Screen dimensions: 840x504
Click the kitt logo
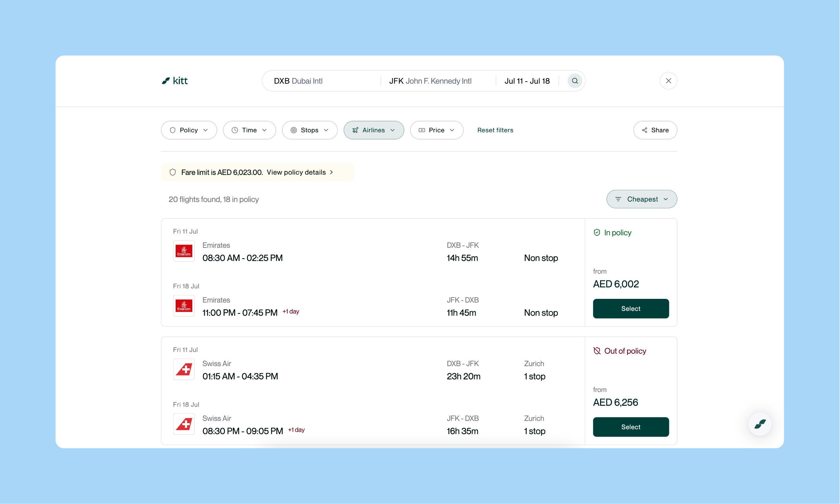(175, 81)
